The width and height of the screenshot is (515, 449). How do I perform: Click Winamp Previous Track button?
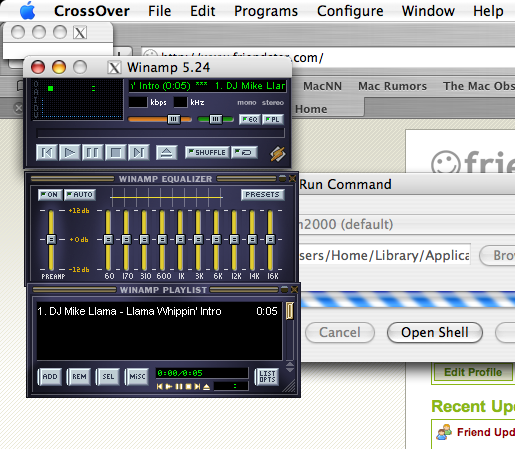tap(47, 153)
